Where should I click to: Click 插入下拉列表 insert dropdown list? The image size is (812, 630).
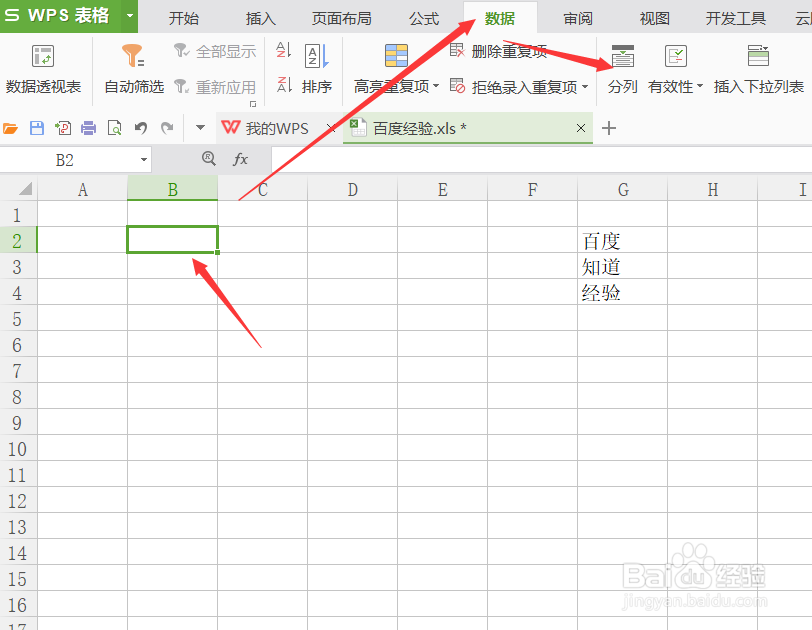tap(758, 69)
